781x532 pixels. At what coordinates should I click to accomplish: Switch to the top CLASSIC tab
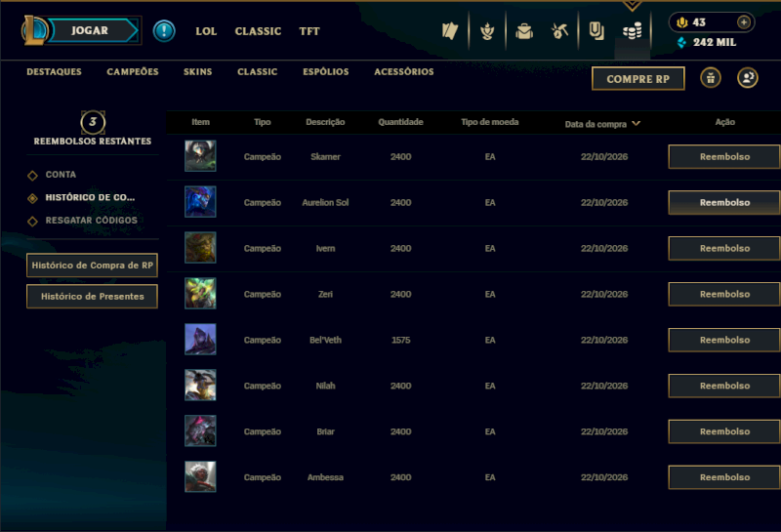coord(258,31)
